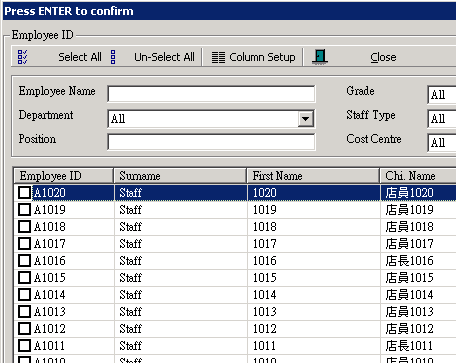Select the A1018 employee ID cell

(x=50, y=227)
